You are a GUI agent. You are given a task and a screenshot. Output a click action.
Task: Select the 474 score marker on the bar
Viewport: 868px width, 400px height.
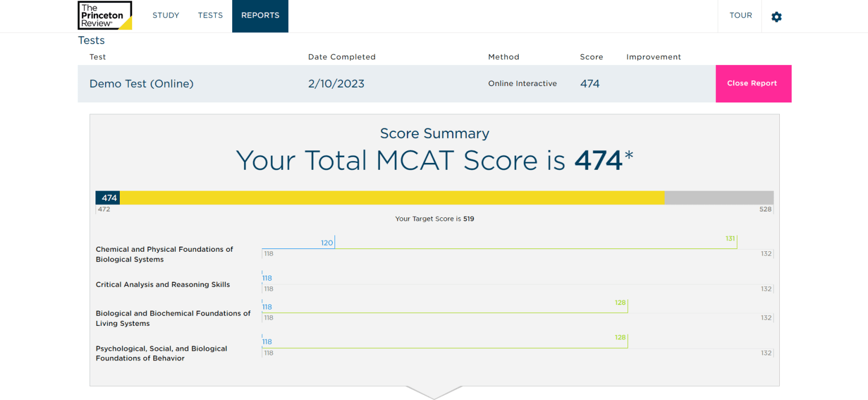tap(107, 197)
